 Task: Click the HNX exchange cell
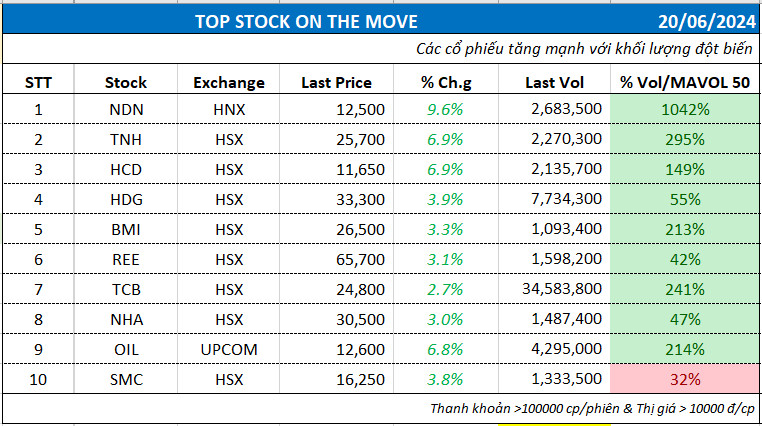pos(229,110)
